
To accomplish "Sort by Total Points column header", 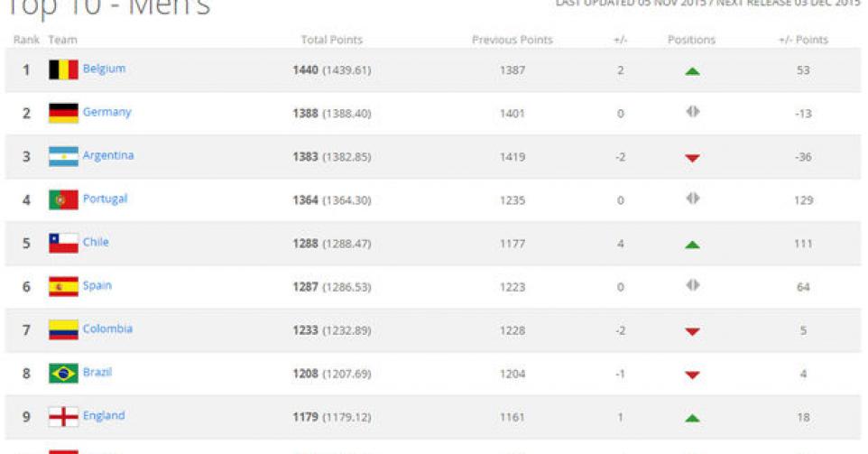I will click(331, 40).
